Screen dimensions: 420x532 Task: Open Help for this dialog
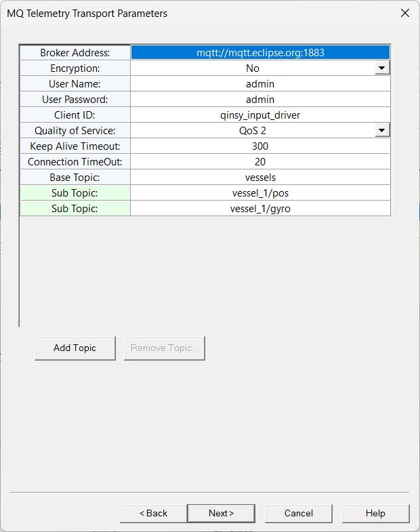pos(375,513)
